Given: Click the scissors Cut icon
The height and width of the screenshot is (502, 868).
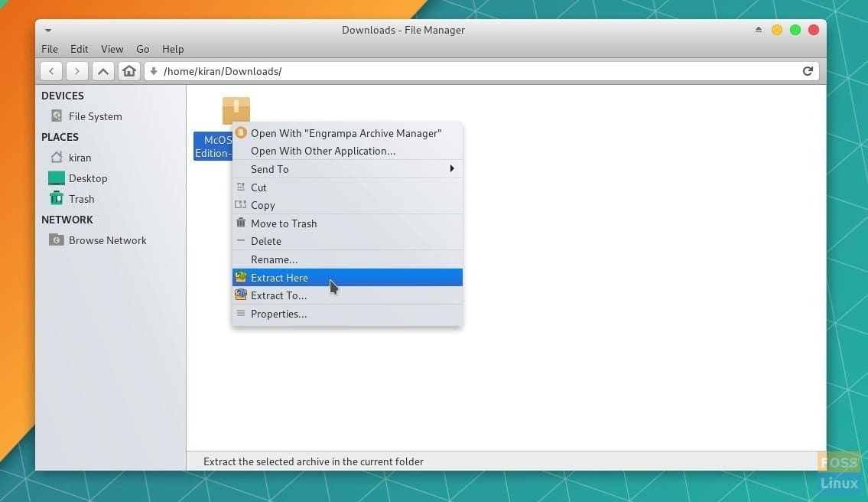Looking at the screenshot, I should [241, 187].
